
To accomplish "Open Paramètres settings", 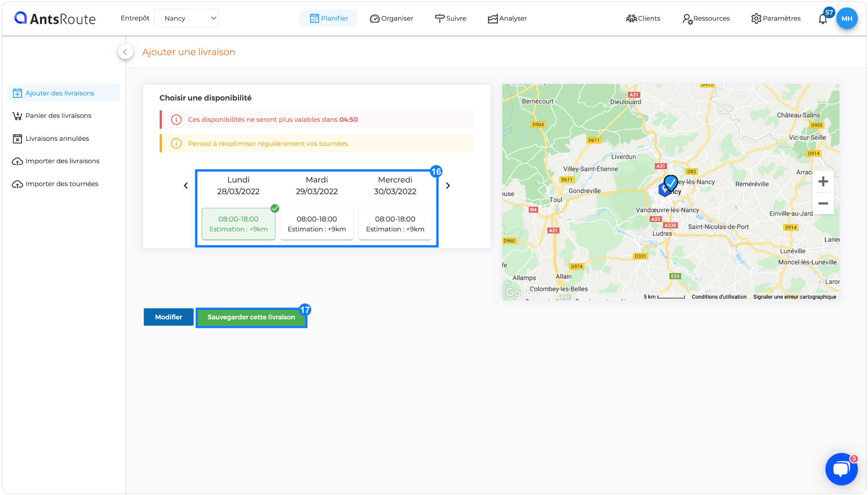I will click(x=776, y=18).
